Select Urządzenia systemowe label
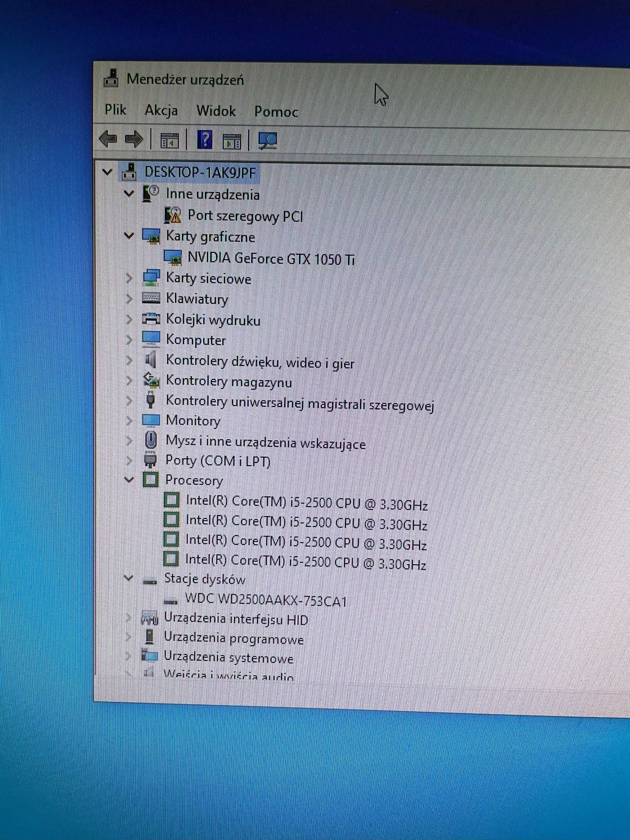 [229, 658]
